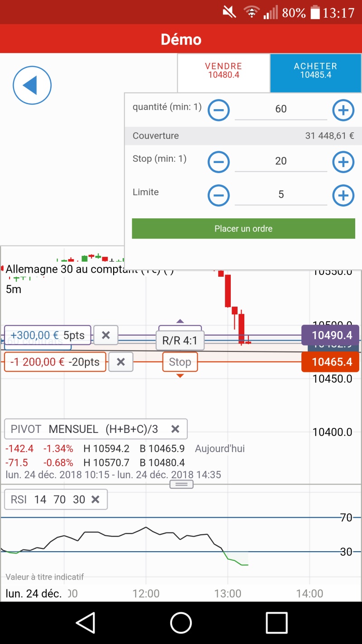Decrease Stop value with minus icon

tap(219, 162)
